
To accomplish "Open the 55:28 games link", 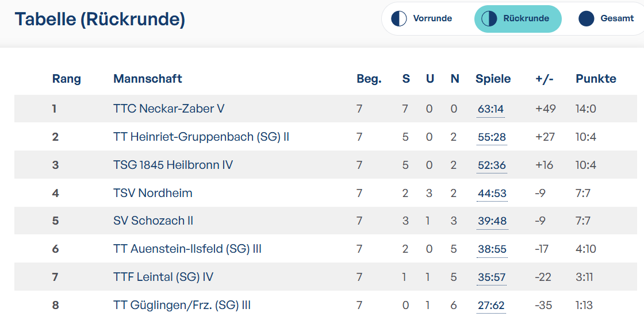I will (492, 137).
